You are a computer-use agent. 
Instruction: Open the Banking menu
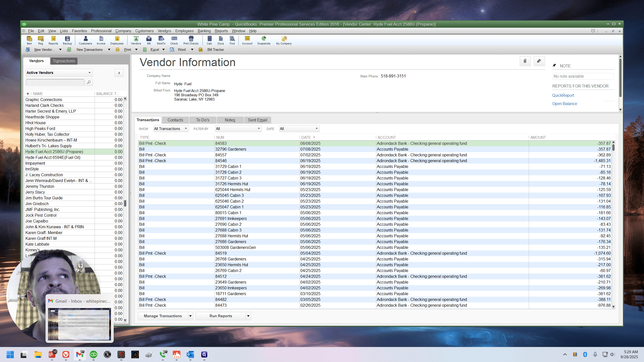tap(204, 31)
